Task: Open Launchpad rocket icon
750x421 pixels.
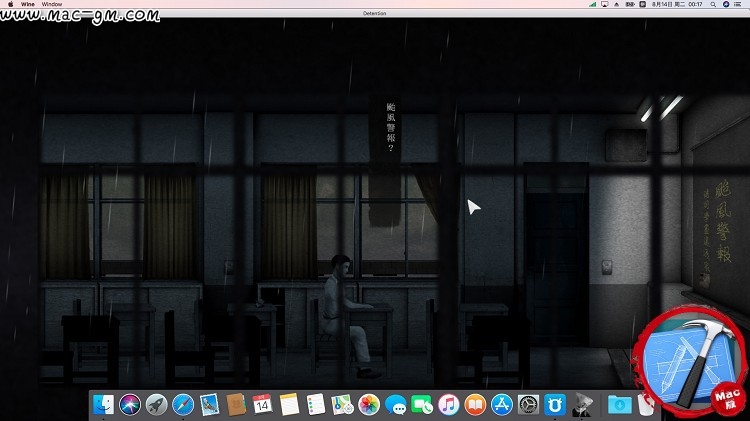Action: point(156,405)
